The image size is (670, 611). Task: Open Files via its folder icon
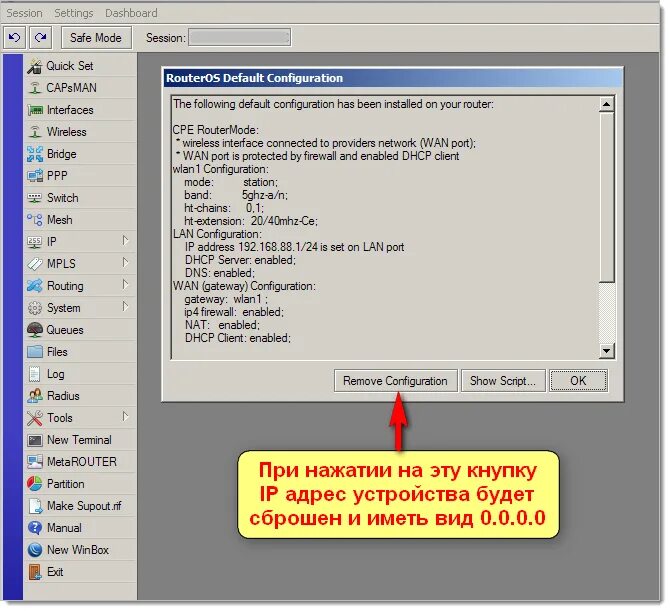click(35, 352)
